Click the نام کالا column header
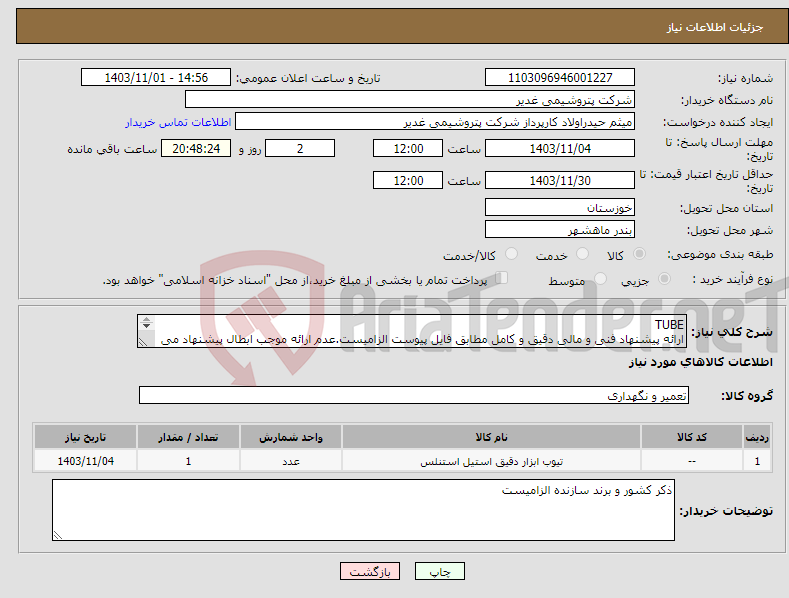Viewport: 789px width, 598px height. (492, 437)
